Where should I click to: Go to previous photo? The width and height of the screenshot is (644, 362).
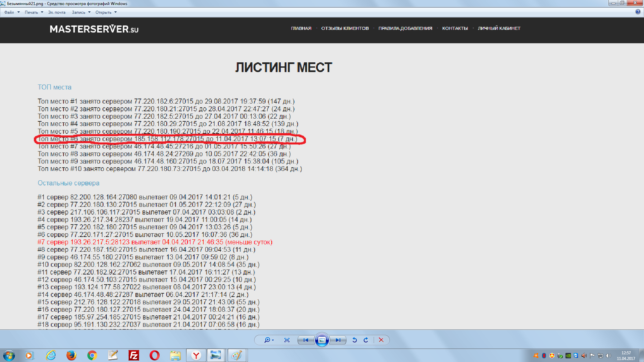306,340
